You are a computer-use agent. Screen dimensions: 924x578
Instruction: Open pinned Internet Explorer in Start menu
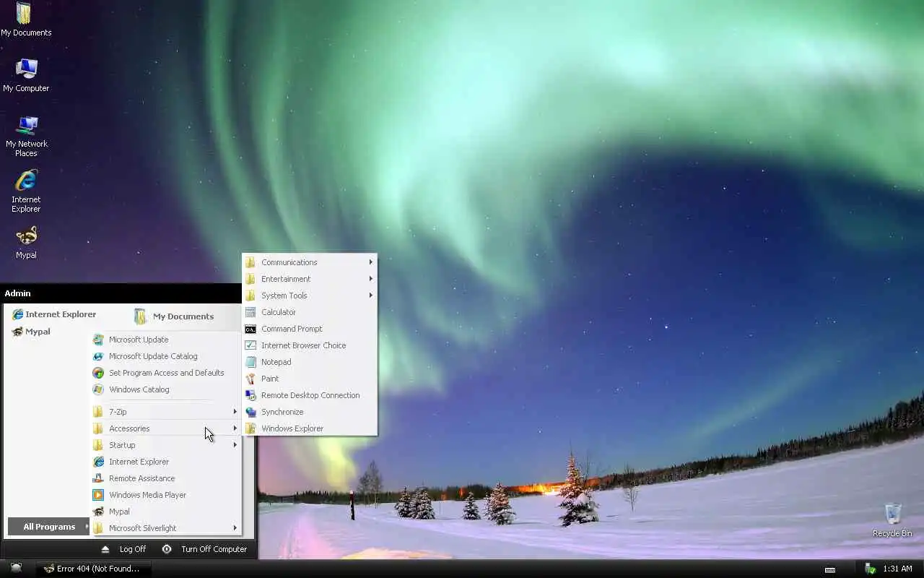pyautogui.click(x=54, y=314)
